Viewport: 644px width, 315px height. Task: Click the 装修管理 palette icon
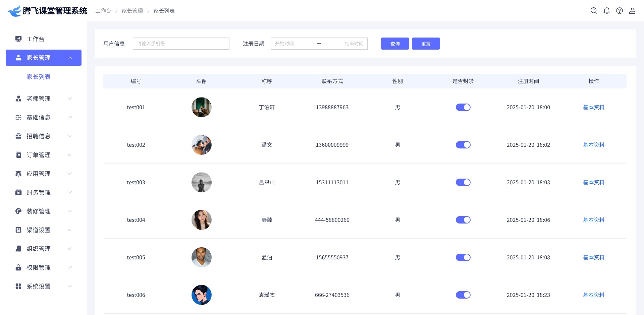coord(18,211)
